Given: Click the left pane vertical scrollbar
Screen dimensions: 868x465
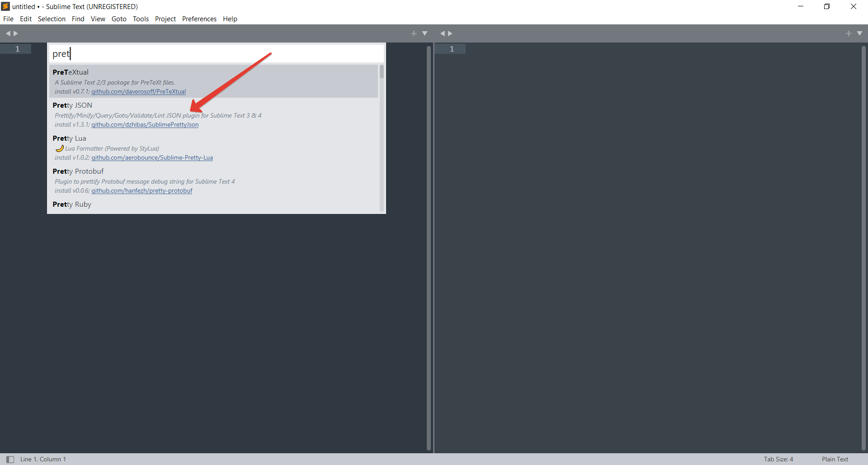Looking at the screenshot, I should (x=429, y=248).
